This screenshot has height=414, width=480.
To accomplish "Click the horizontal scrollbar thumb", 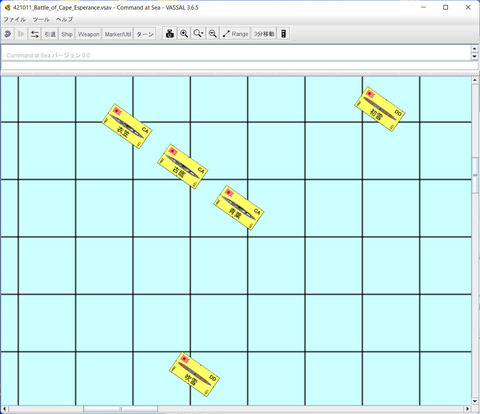I will tap(120, 409).
